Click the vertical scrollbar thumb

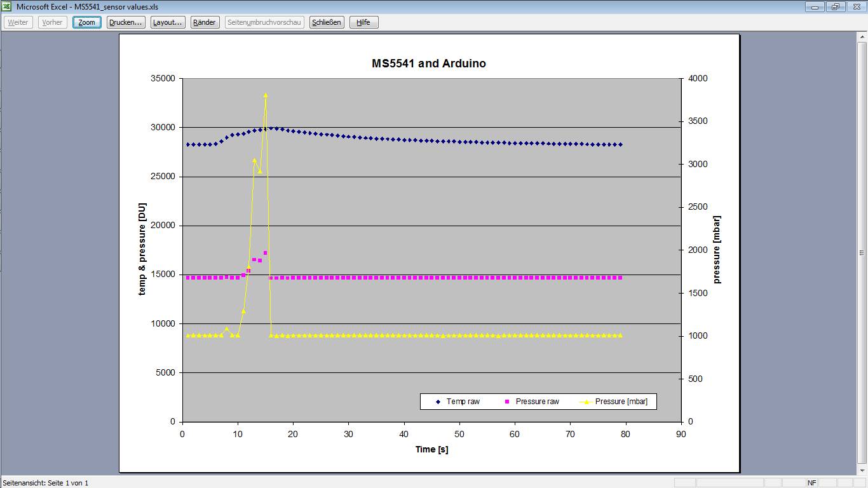click(x=862, y=254)
